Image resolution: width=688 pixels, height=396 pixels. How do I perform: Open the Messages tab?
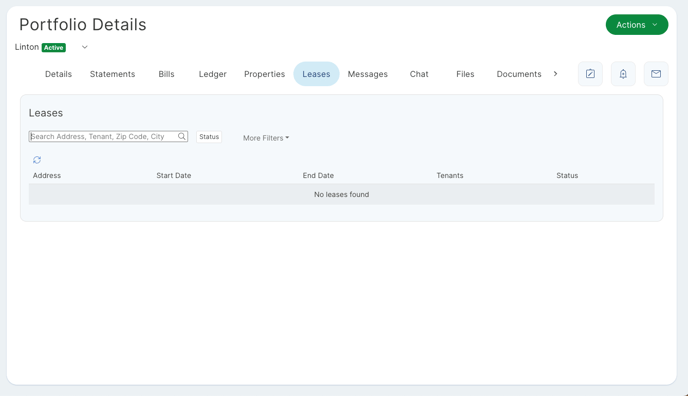[x=368, y=74]
